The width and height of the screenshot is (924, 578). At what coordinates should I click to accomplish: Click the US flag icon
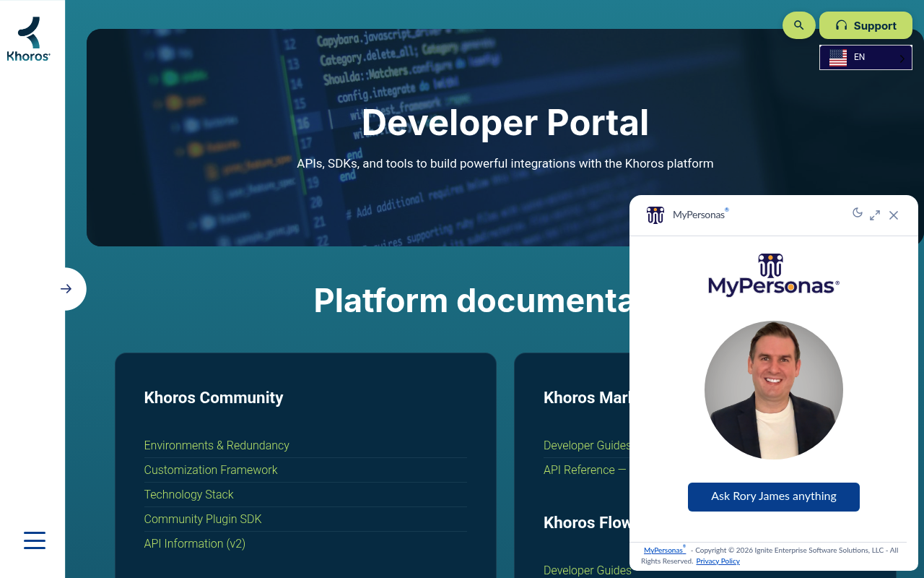point(838,58)
